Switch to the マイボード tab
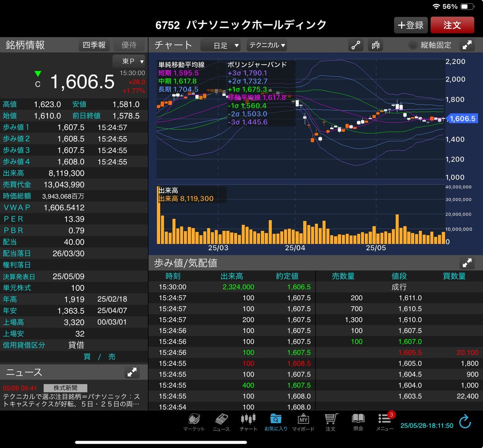Image resolution: width=483 pixels, height=448 pixels. tap(303, 421)
